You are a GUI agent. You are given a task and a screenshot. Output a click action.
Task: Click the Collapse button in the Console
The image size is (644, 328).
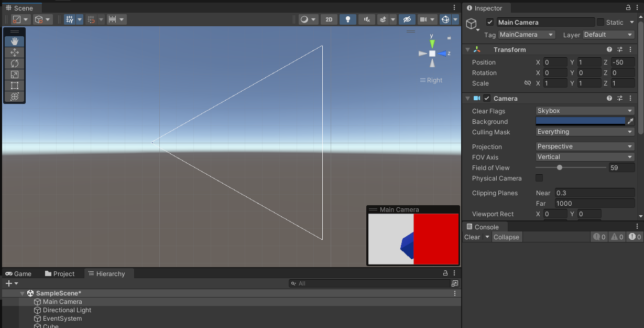pyautogui.click(x=506, y=237)
